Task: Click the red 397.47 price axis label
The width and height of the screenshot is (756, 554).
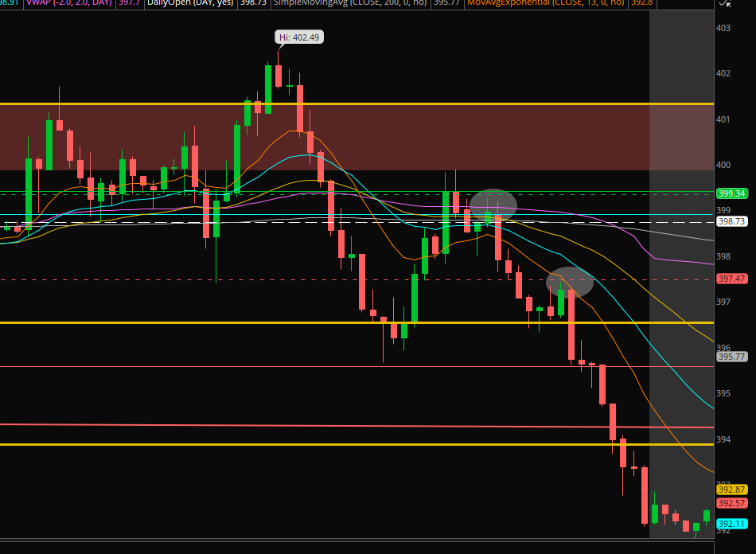Action: [x=731, y=279]
